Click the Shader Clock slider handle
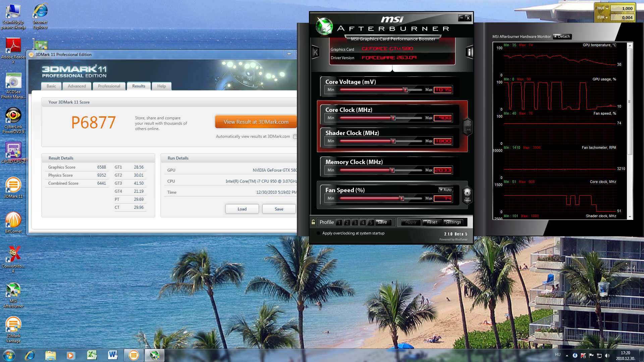 coord(393,141)
